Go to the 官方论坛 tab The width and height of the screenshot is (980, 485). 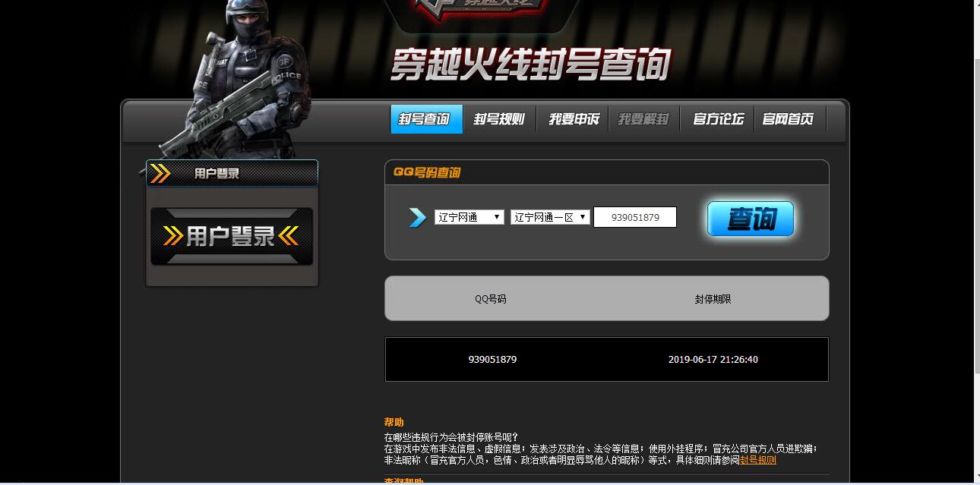pyautogui.click(x=717, y=119)
